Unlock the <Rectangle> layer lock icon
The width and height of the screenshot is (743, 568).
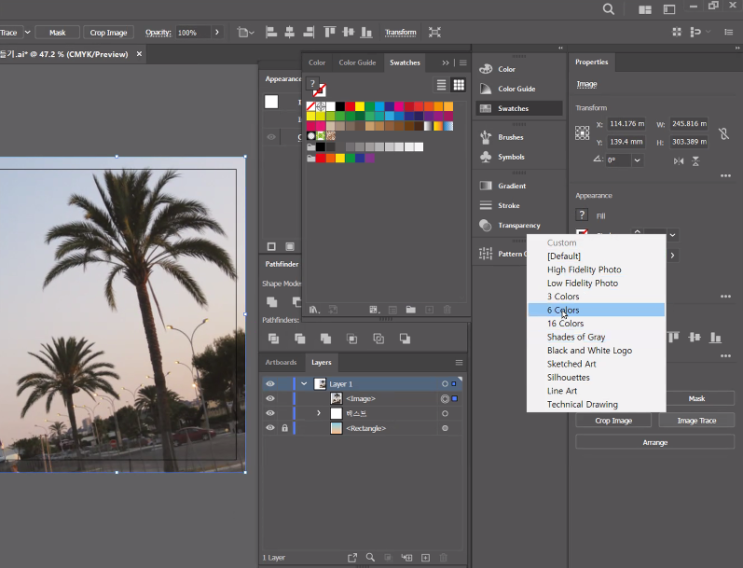click(x=284, y=428)
